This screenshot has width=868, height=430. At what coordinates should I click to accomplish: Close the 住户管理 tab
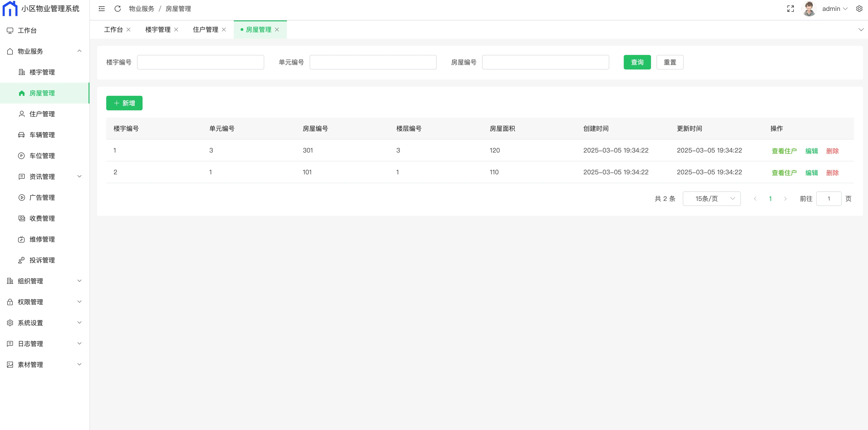pos(224,30)
